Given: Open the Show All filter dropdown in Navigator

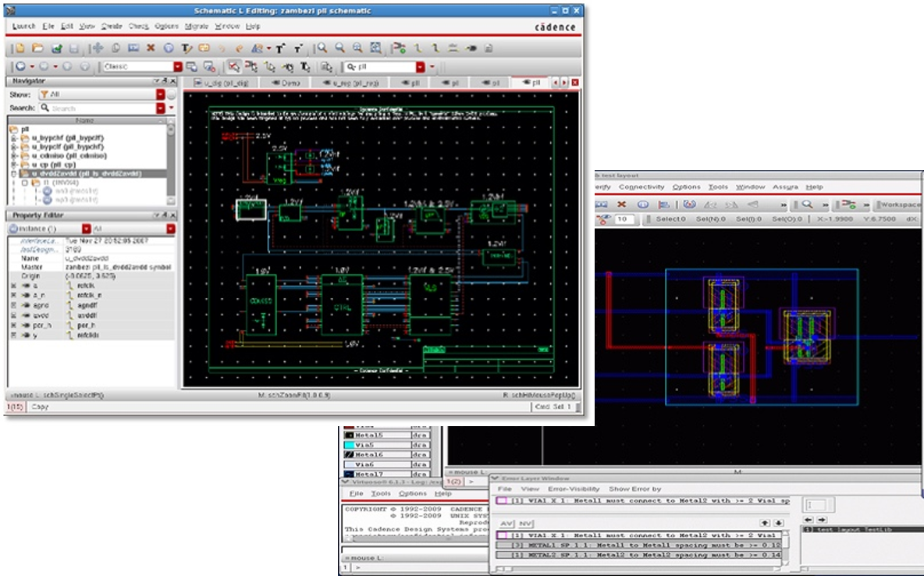Looking at the screenshot, I should pos(160,94).
